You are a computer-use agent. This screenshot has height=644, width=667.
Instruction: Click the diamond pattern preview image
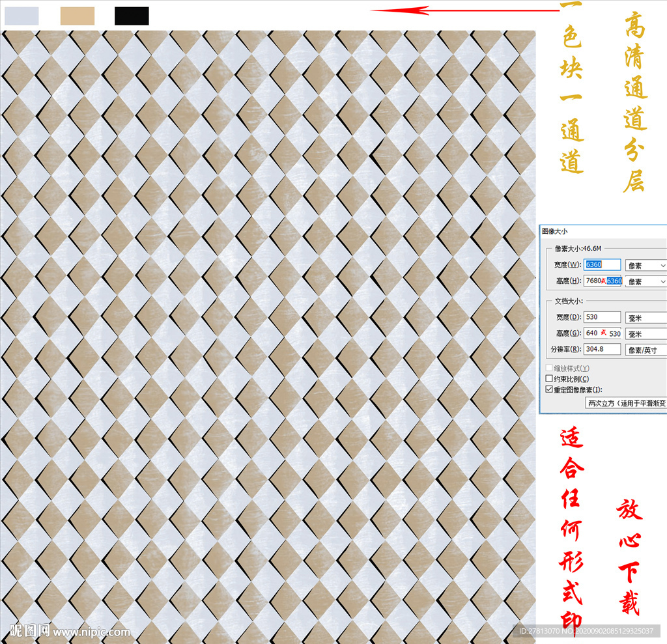(268, 336)
